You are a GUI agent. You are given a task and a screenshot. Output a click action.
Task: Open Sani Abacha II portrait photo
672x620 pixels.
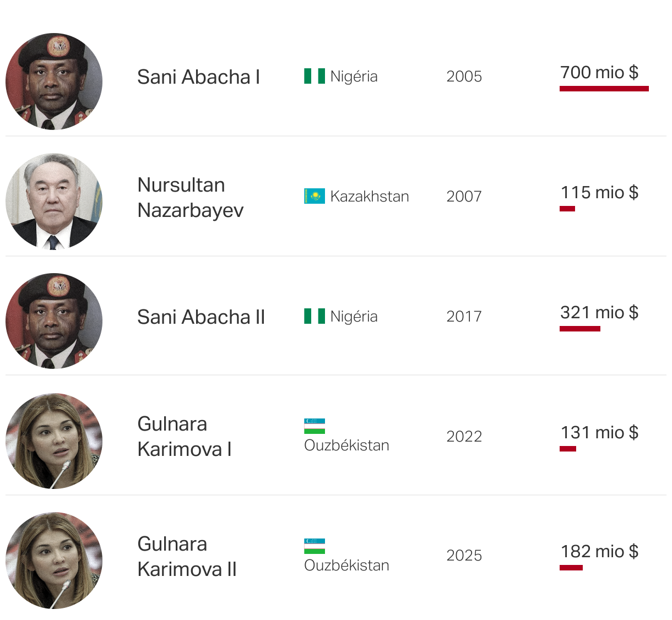click(54, 321)
